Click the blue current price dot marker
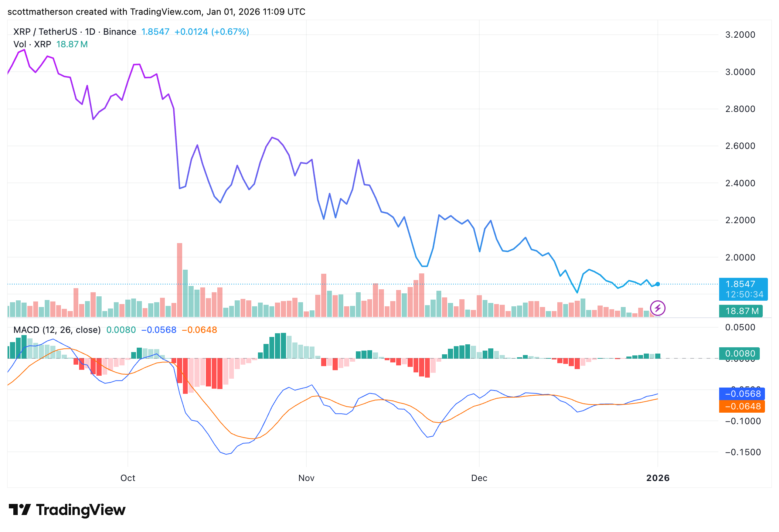Image resolution: width=779 pixels, height=532 pixels. click(x=657, y=284)
